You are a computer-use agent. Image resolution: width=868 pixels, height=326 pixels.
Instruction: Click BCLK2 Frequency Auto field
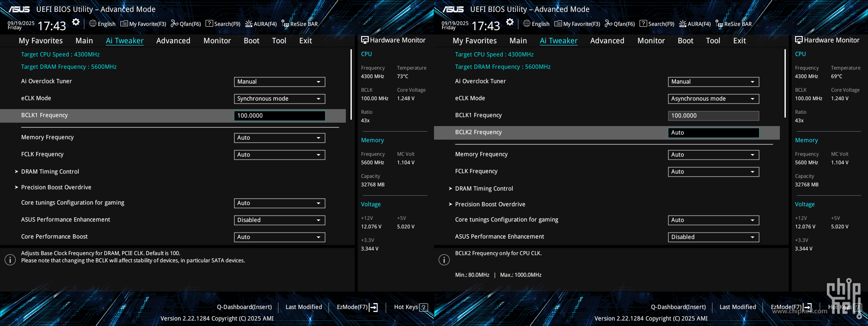pyautogui.click(x=714, y=132)
